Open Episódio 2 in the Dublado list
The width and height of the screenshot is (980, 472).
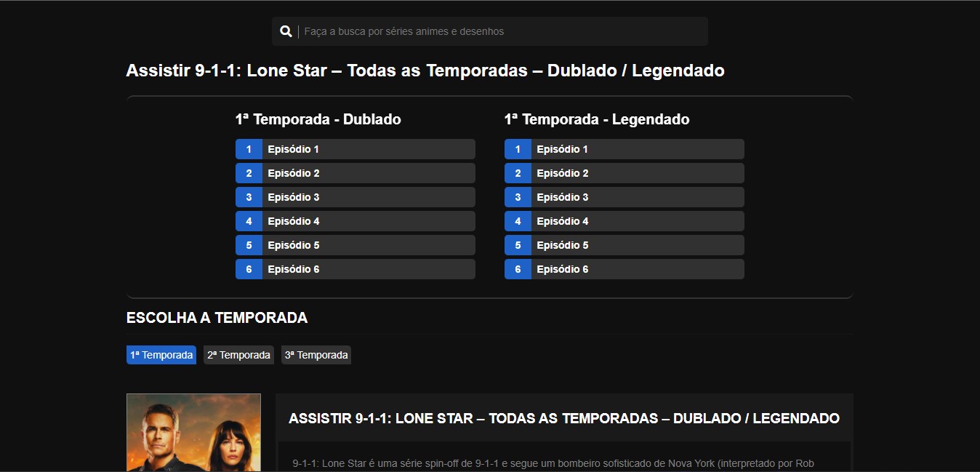[x=367, y=173]
